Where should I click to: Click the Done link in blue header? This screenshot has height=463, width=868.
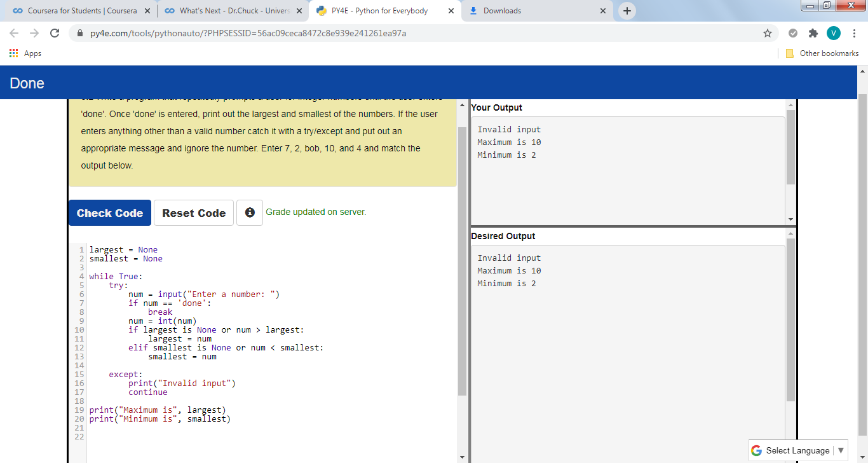pyautogui.click(x=27, y=83)
